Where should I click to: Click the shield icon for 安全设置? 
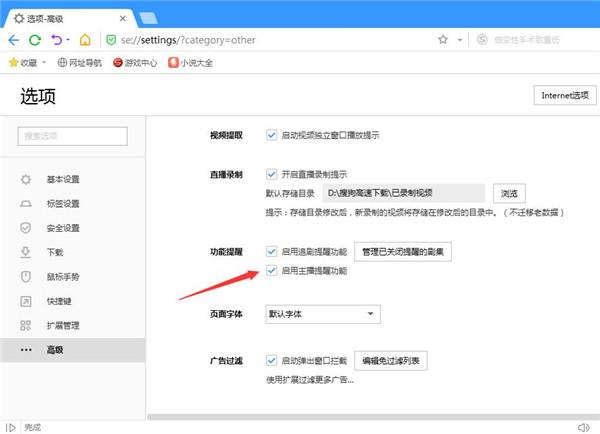tap(26, 228)
